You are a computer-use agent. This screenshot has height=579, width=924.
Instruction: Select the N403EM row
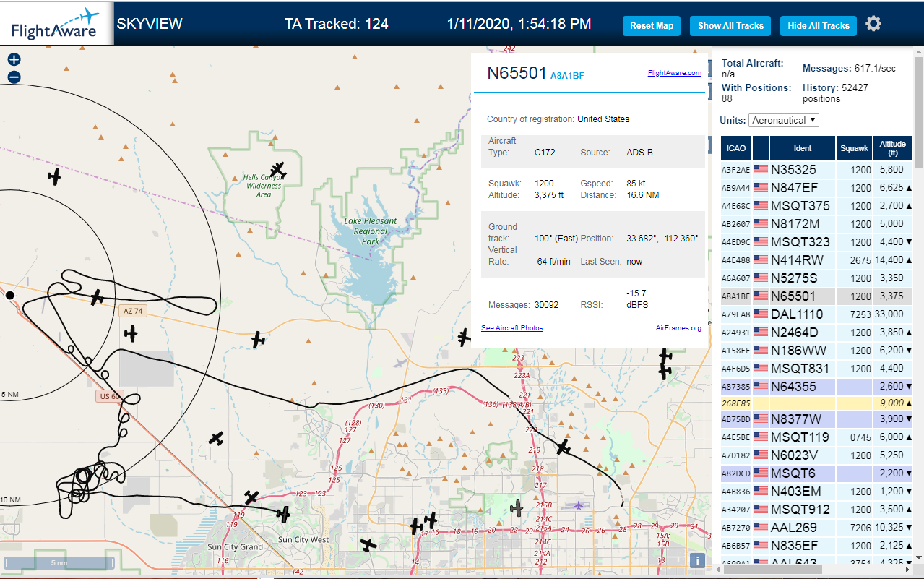(817, 491)
